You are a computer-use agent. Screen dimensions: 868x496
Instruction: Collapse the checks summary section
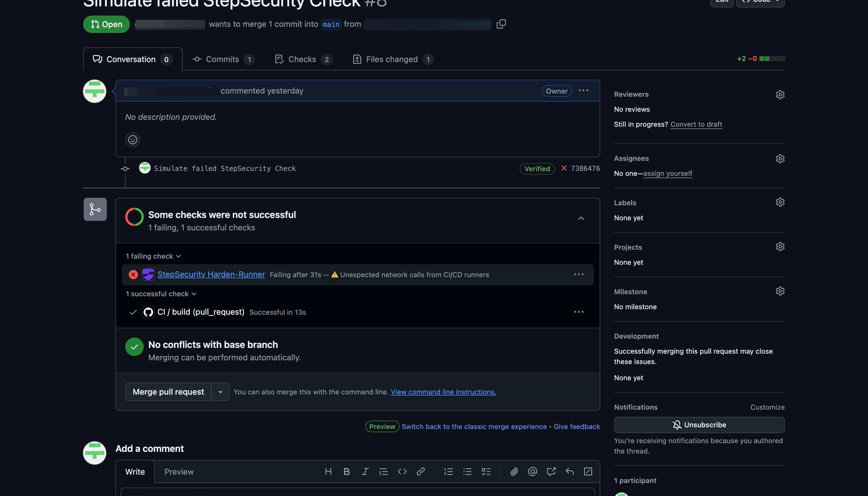click(581, 218)
